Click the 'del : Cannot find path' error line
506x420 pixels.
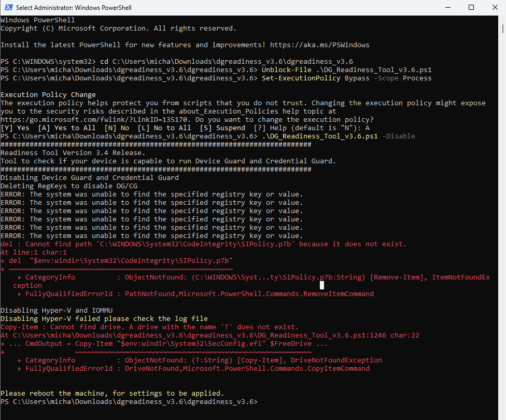click(204, 244)
